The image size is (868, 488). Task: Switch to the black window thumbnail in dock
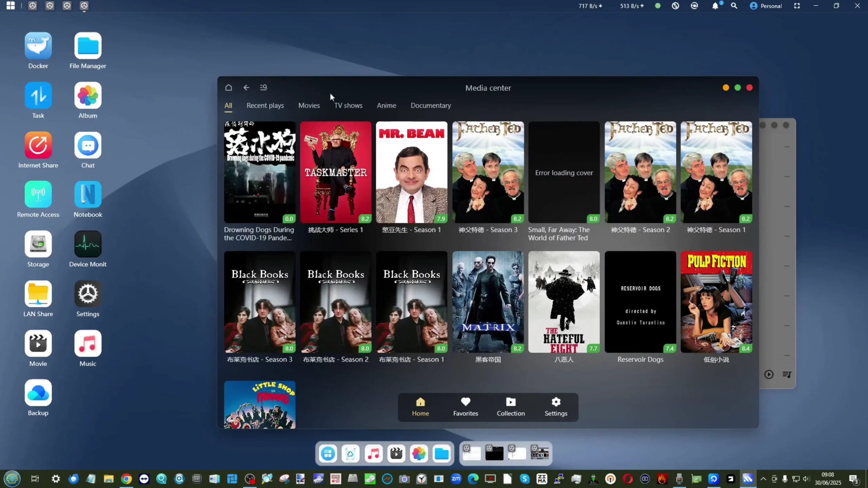pyautogui.click(x=494, y=453)
